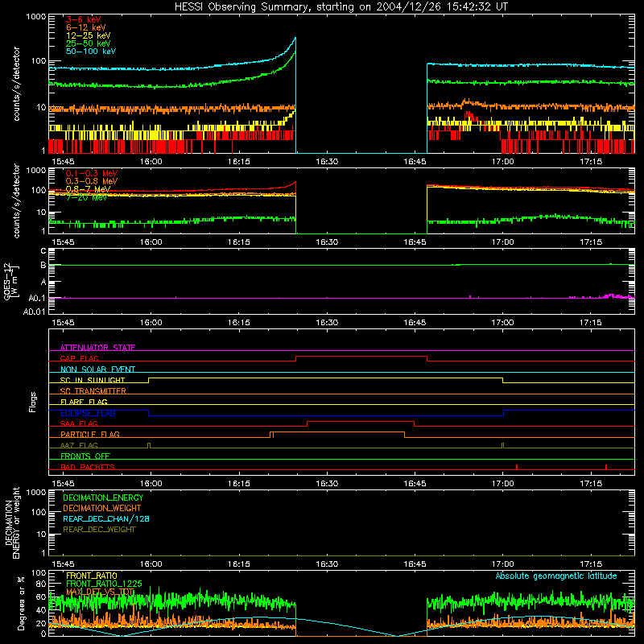This screenshot has height=644, width=644.
Task: Click the olive flag pulse at 16:00
Action: tap(149, 446)
